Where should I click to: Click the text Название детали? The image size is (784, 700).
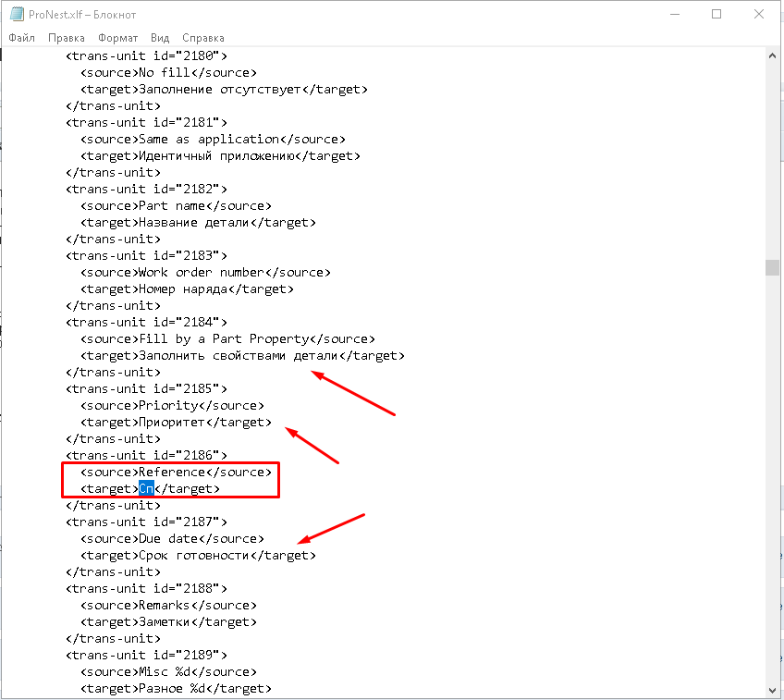194,223
